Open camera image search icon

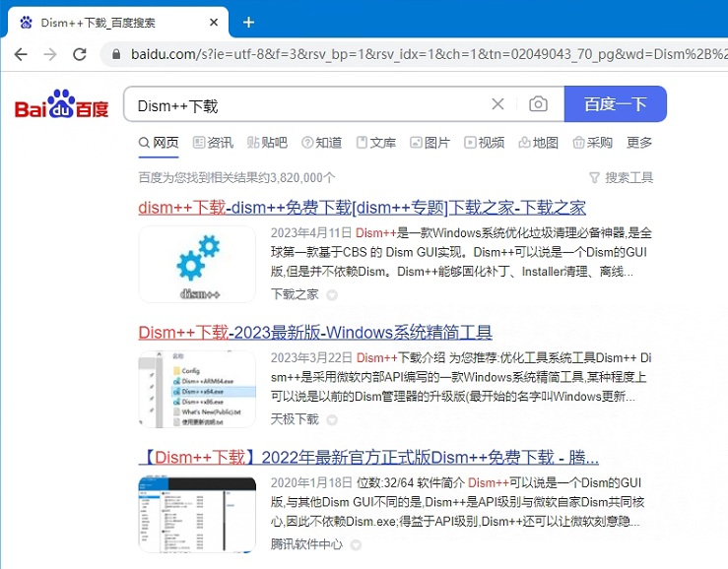(538, 104)
